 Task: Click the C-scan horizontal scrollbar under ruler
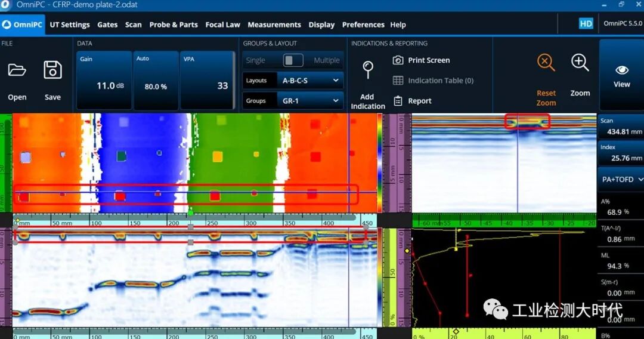click(x=185, y=217)
